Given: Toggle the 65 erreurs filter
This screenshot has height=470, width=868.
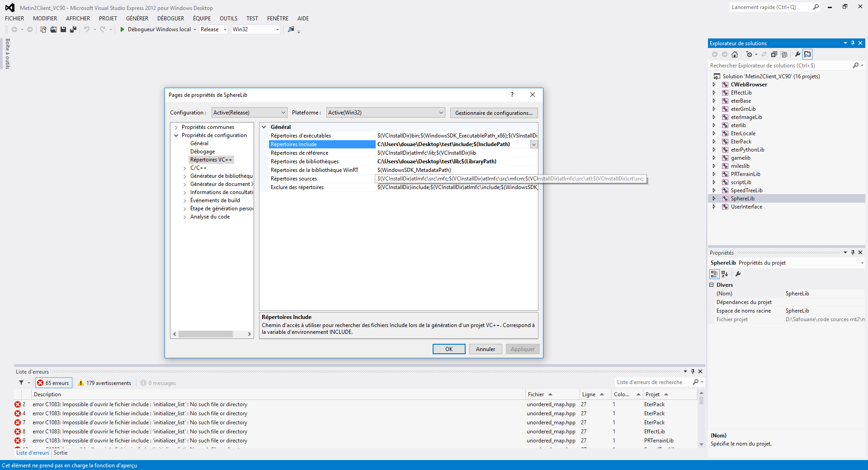Looking at the screenshot, I should [54, 383].
